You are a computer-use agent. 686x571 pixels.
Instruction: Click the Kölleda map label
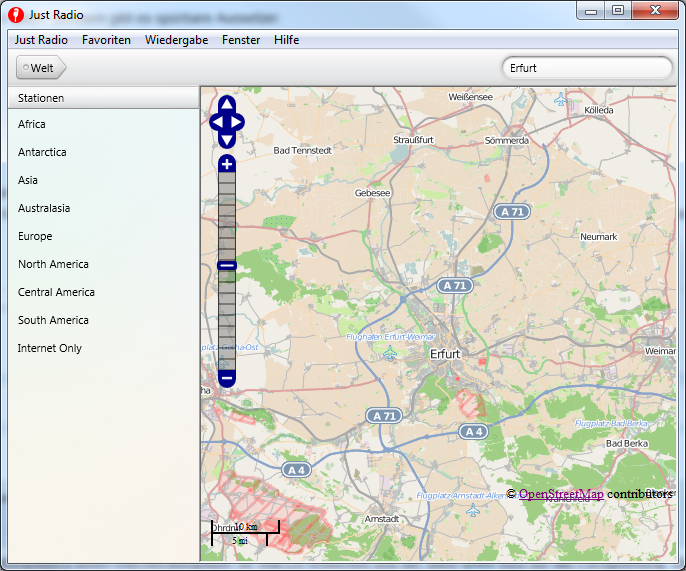(598, 110)
